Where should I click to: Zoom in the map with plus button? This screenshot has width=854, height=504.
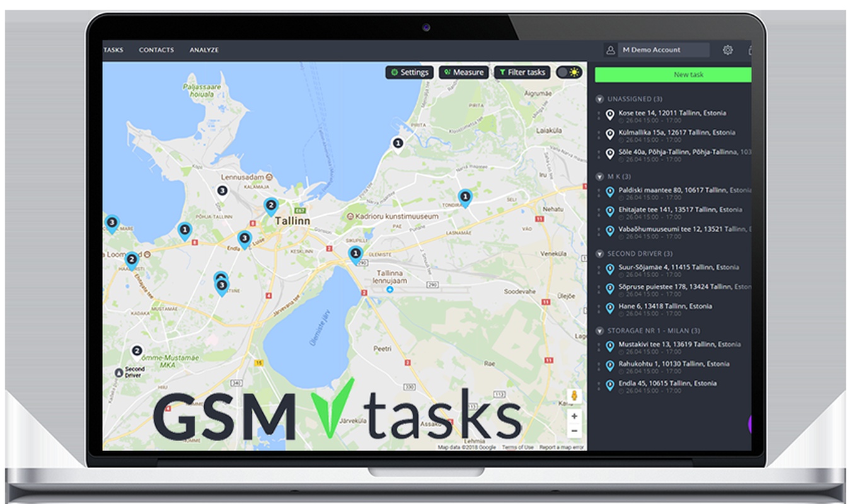click(x=574, y=416)
